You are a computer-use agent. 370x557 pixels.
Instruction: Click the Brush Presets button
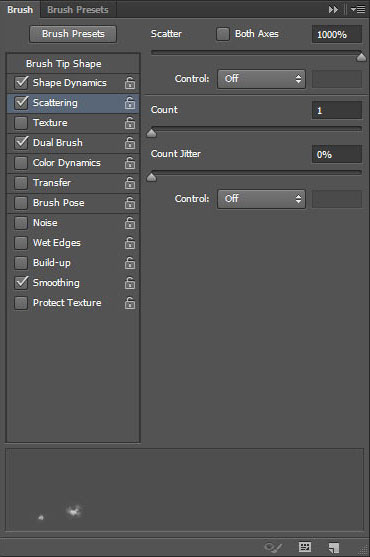point(73,34)
